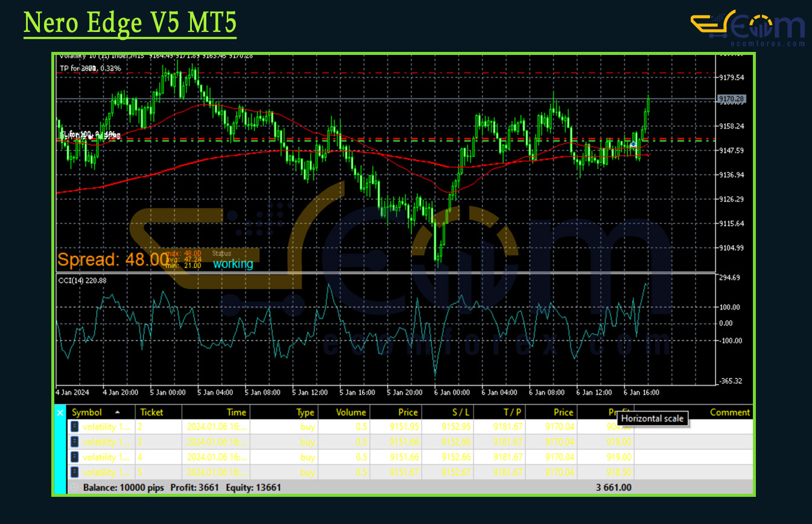Click the Balance summary row
812x524 pixels.
[x=182, y=487]
